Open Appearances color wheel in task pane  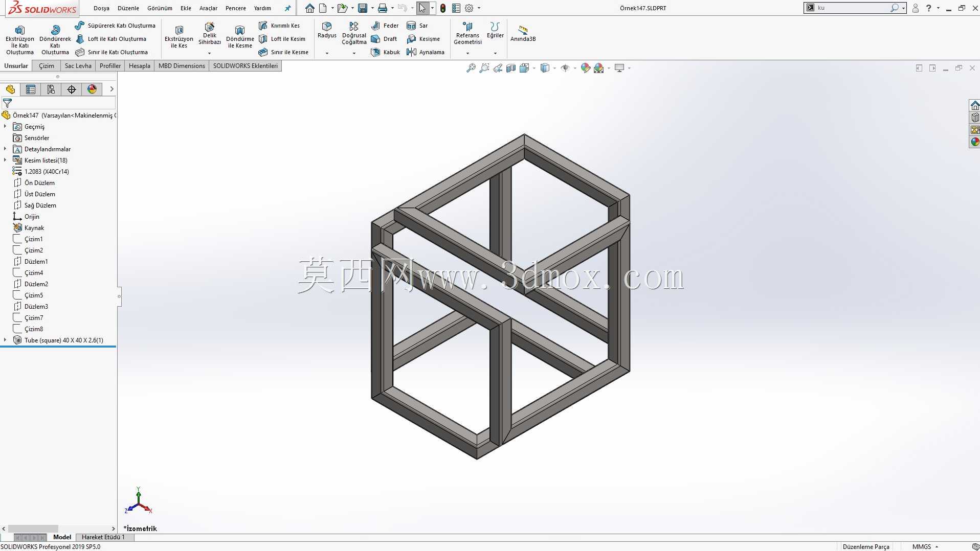coord(975,142)
